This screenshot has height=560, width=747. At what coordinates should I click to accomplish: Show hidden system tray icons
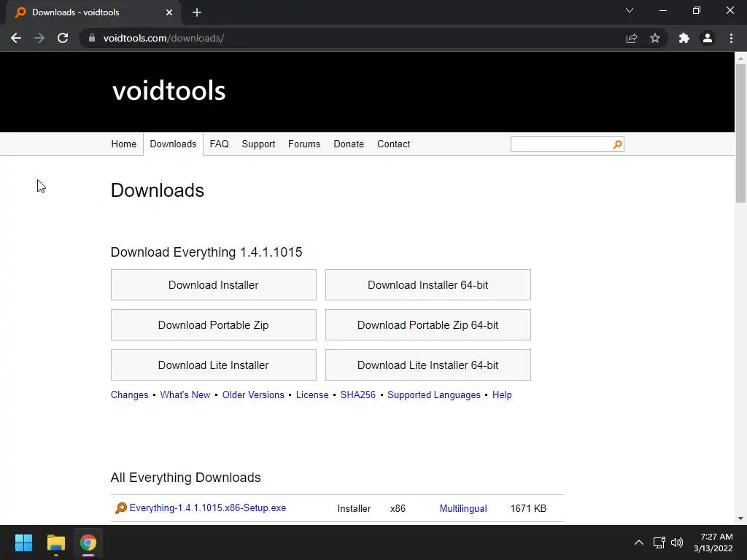pos(639,542)
